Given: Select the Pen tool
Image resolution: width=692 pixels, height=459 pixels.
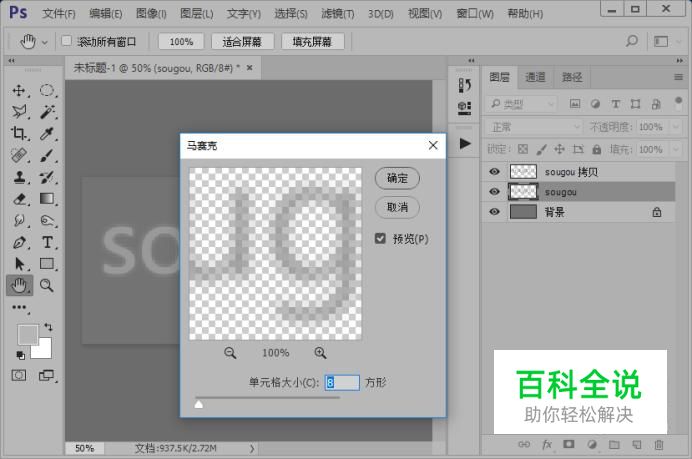Looking at the screenshot, I should click(19, 242).
